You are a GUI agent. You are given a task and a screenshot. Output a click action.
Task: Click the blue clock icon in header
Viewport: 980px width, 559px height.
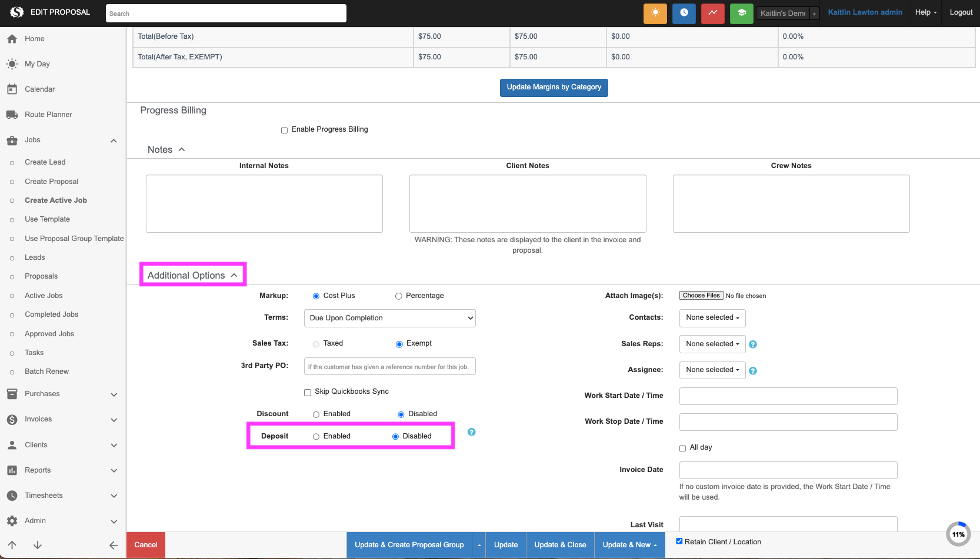[684, 13]
